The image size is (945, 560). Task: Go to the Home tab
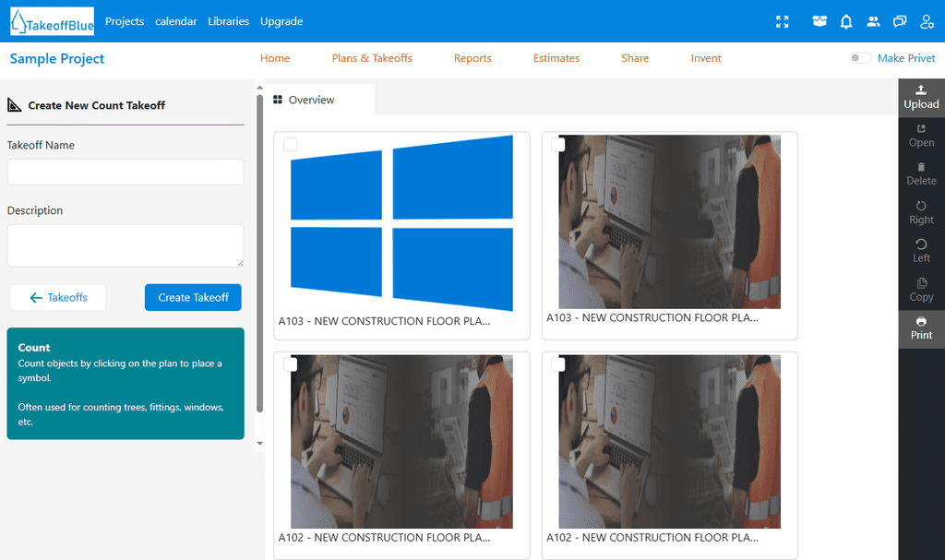click(275, 58)
